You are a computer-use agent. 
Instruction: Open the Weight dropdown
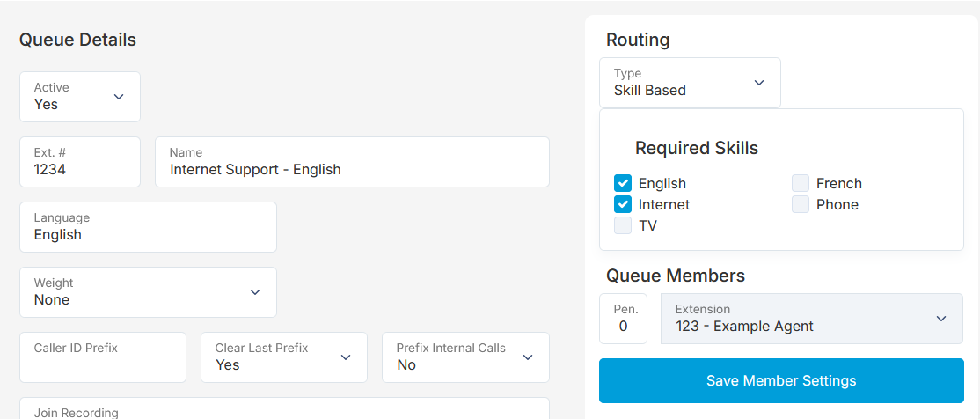pos(148,292)
